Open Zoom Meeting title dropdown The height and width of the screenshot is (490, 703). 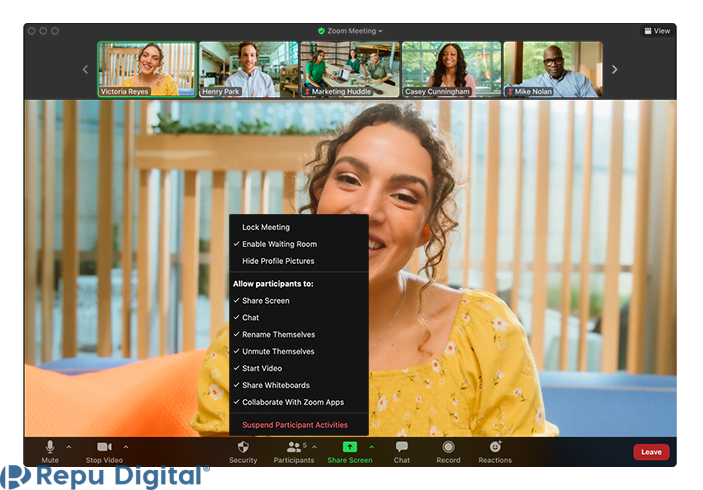[350, 31]
